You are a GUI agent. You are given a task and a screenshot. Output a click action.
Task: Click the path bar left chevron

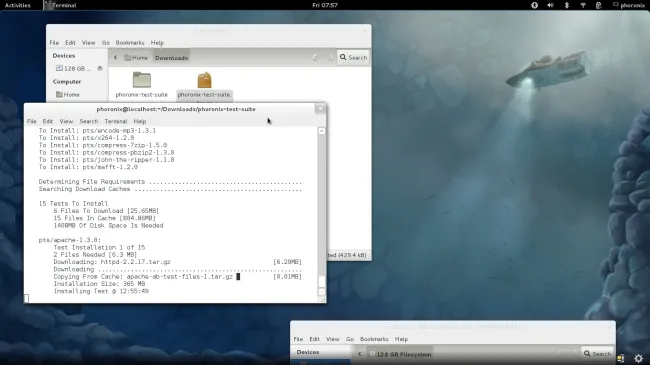tap(115, 58)
